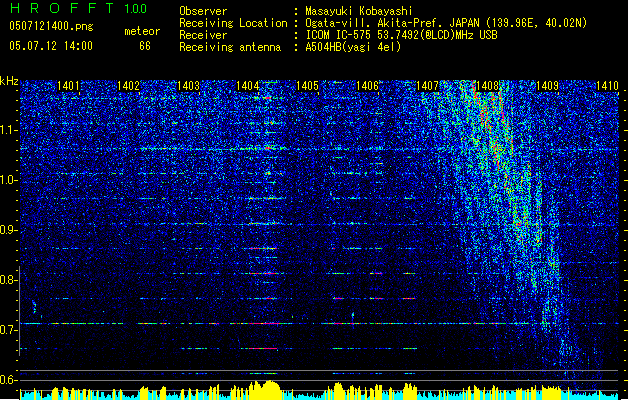Click the 1405 time marker
This screenshot has width=629, height=400.
pos(307,86)
